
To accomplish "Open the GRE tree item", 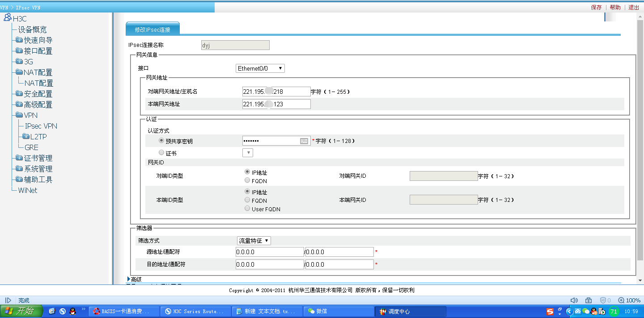I will point(31,147).
